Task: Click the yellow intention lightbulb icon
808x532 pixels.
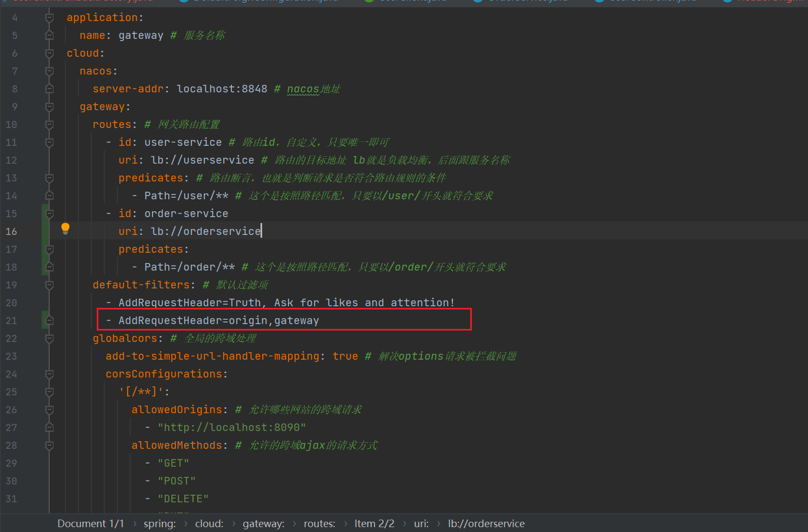Action: pyautogui.click(x=65, y=228)
